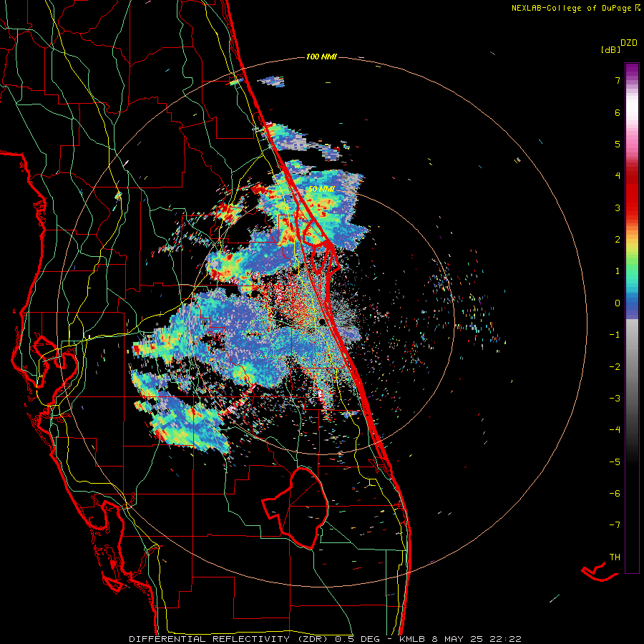Click the KMLB 8 MAY 25 22:22 timestamp
Image resolution: width=644 pixels, height=644 pixels.
click(459, 639)
